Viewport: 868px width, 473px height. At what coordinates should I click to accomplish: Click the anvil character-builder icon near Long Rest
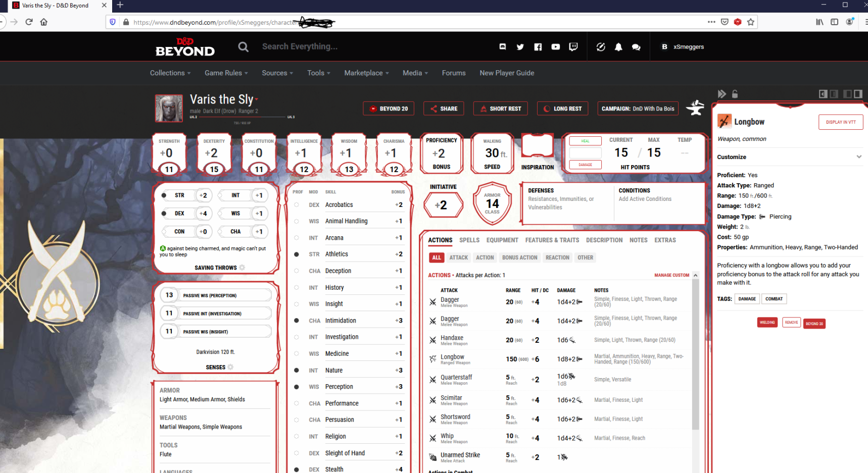point(695,107)
